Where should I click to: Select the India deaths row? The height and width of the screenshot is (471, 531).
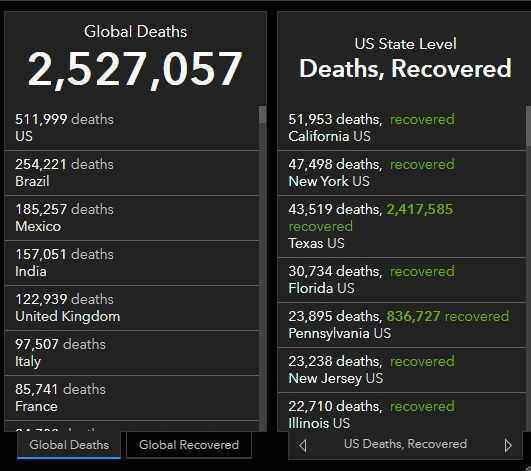coord(132,263)
